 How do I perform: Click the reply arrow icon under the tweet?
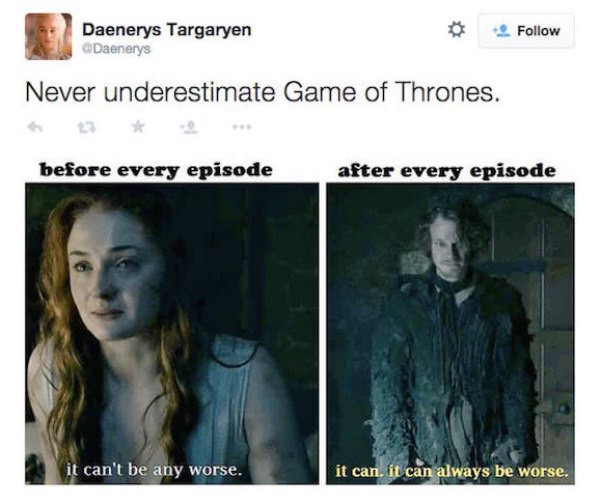point(35,127)
